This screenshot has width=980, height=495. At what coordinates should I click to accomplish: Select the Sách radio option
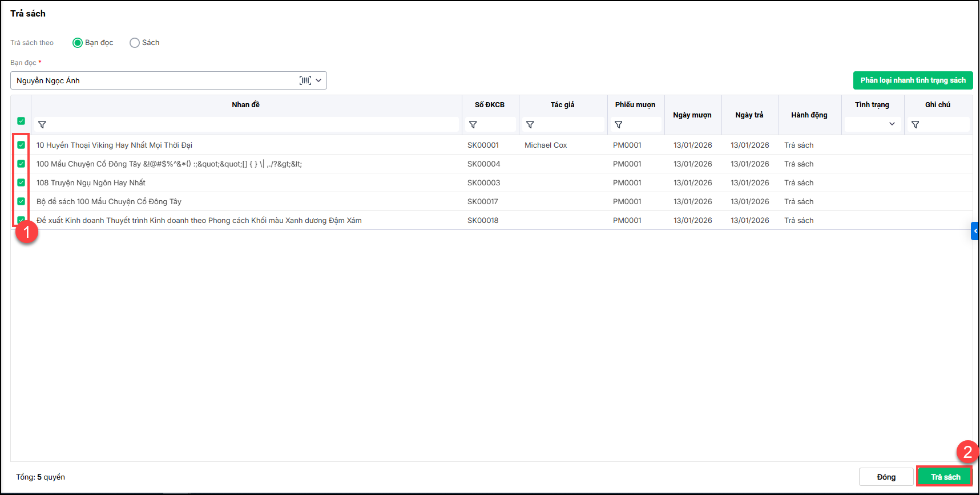[135, 43]
